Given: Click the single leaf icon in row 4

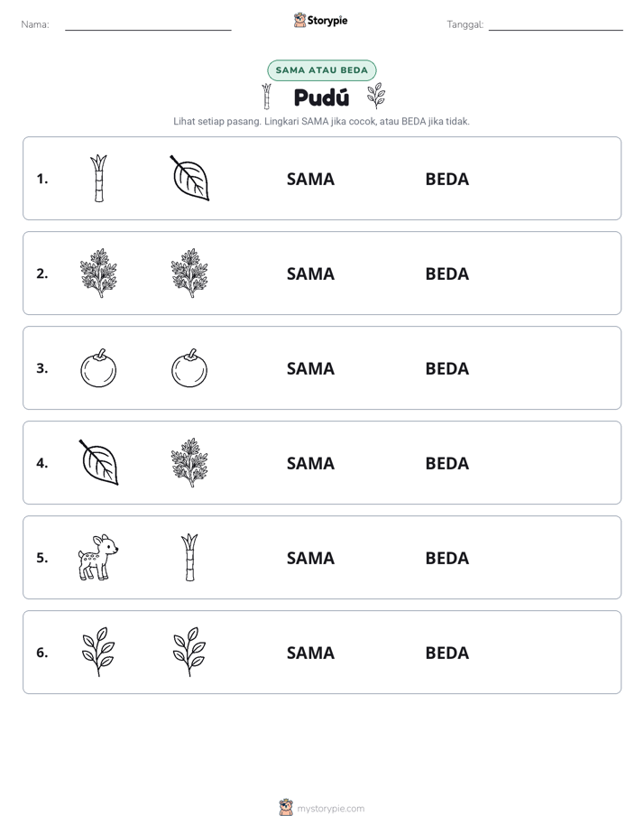Looking at the screenshot, I should (x=98, y=463).
